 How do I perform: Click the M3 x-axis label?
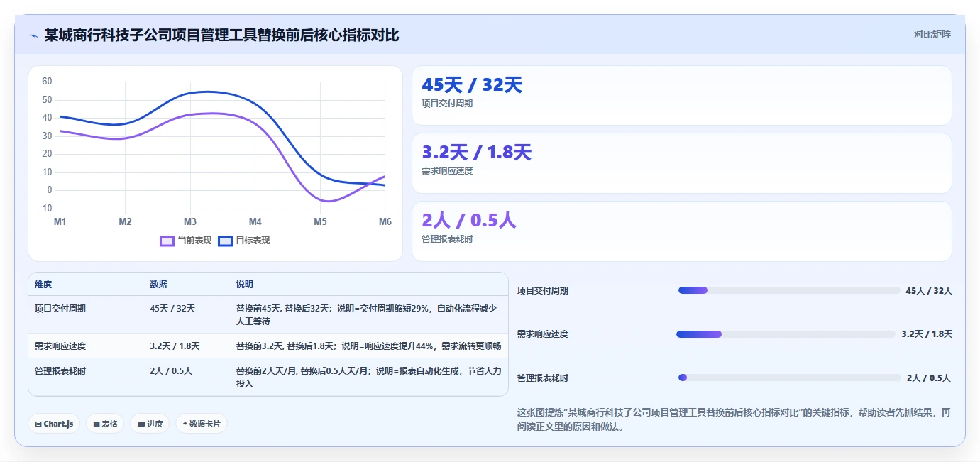tap(190, 222)
